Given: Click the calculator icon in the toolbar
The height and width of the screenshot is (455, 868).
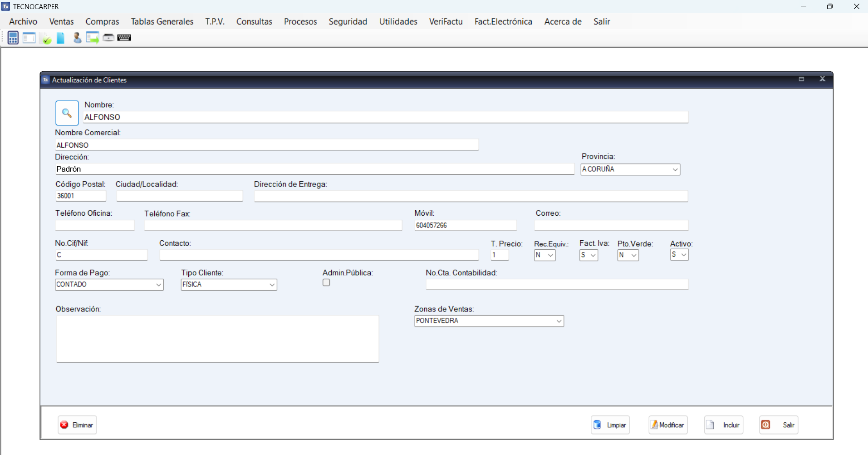Looking at the screenshot, I should pyautogui.click(x=13, y=38).
